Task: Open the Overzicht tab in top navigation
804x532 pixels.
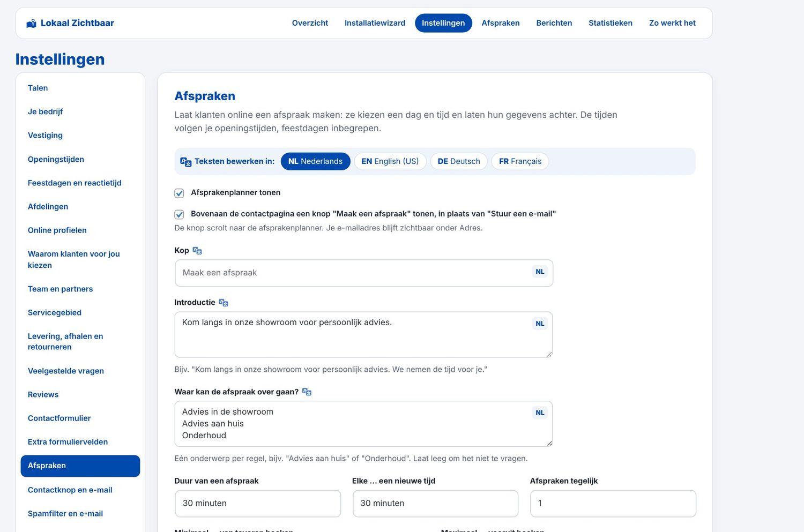Action: click(x=310, y=23)
